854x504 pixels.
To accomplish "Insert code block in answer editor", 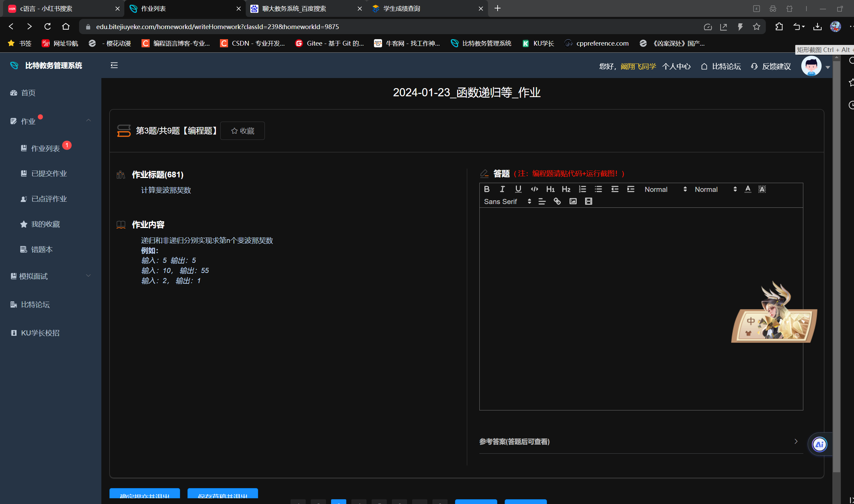I will (534, 189).
